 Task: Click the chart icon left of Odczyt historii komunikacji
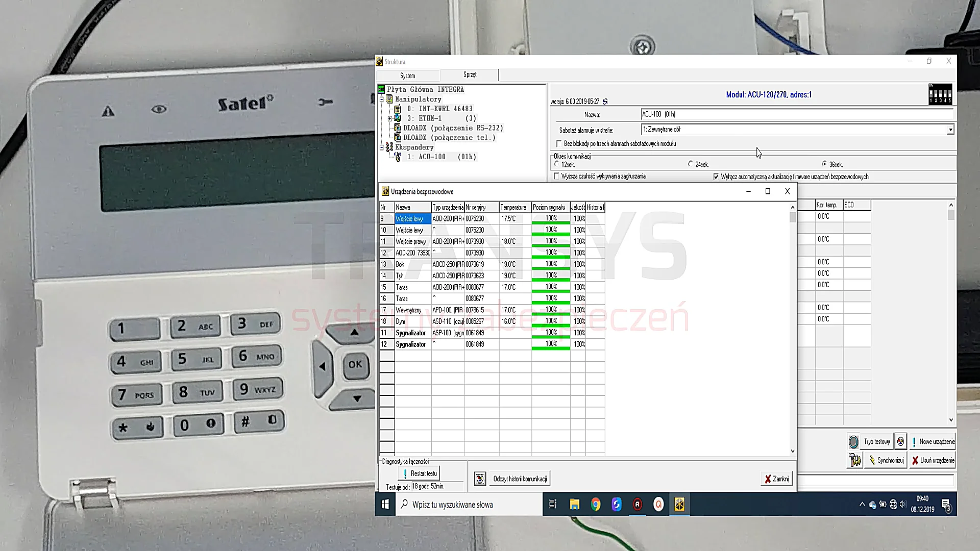[x=480, y=479]
